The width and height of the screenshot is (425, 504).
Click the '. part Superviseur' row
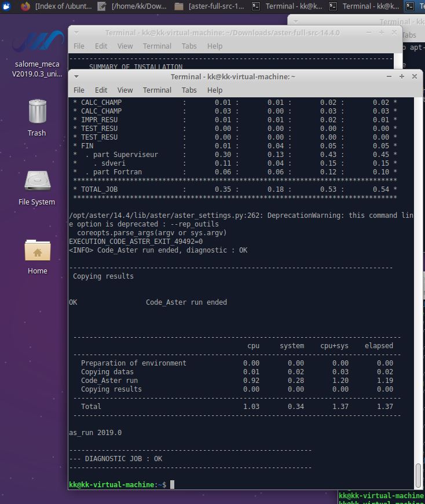click(x=235, y=155)
